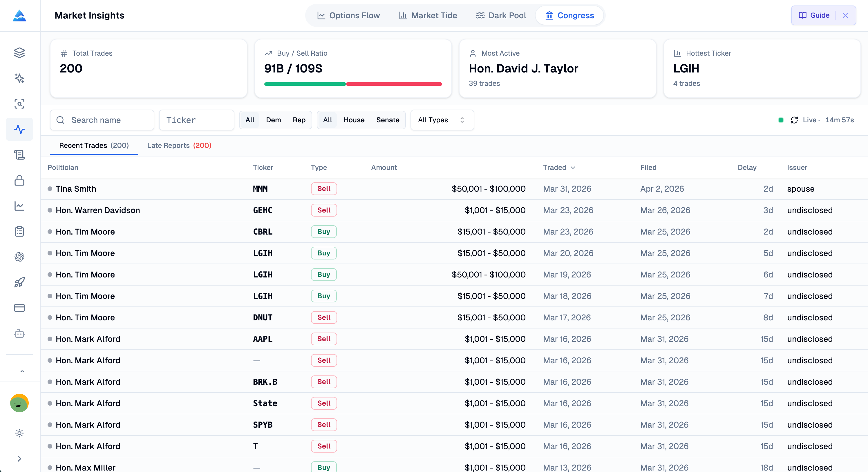Select the rocket icon in the sidebar
Image resolution: width=868 pixels, height=472 pixels.
tap(19, 282)
